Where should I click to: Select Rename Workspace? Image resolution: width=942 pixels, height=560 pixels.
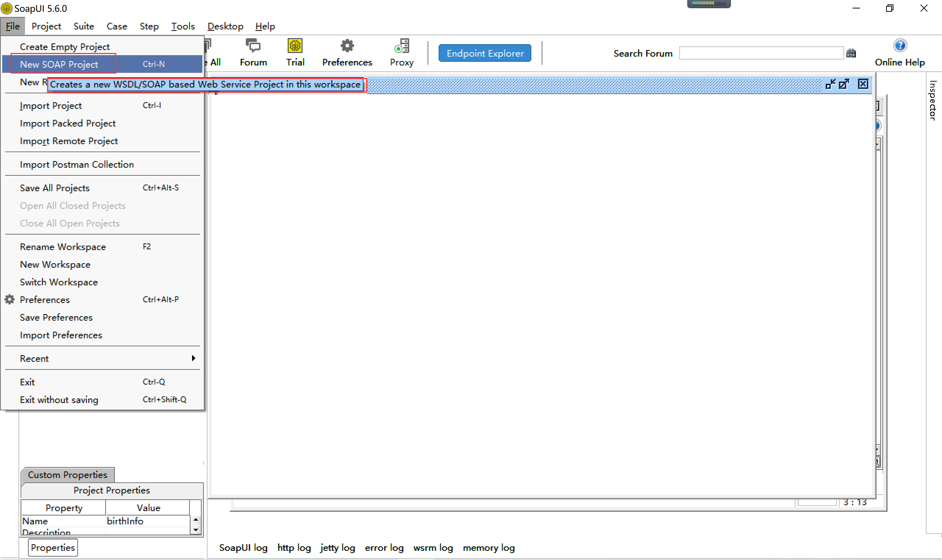pos(102,247)
